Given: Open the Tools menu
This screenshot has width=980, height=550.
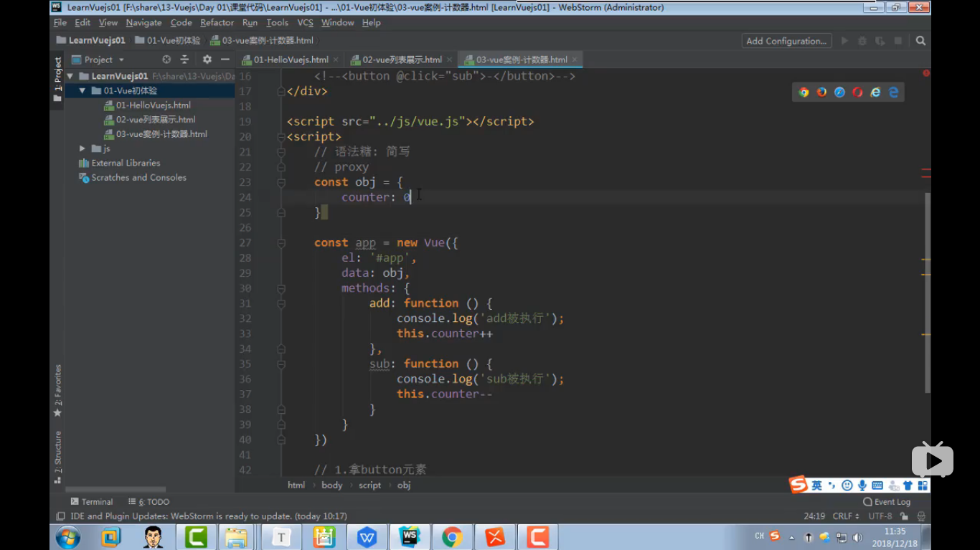Looking at the screenshot, I should [x=277, y=23].
